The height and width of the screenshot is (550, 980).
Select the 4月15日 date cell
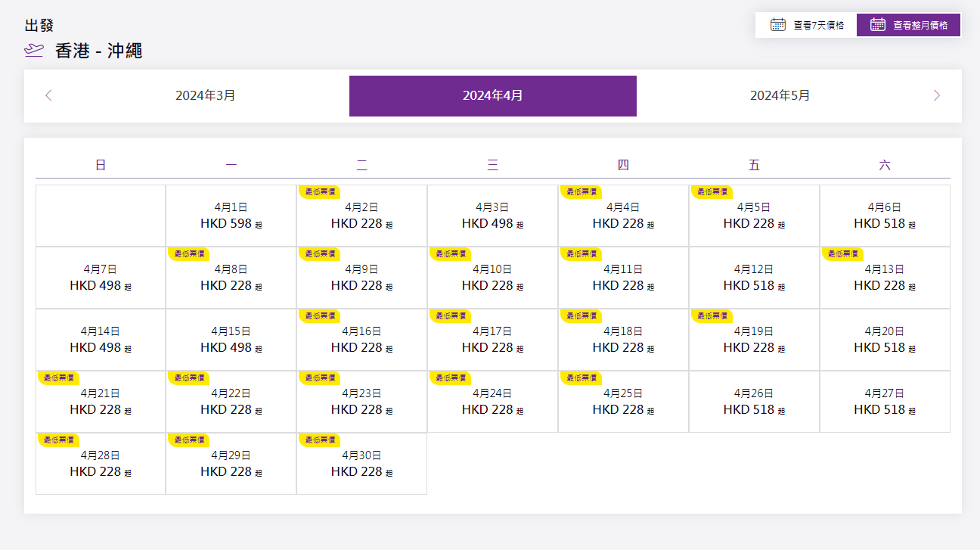coord(231,340)
